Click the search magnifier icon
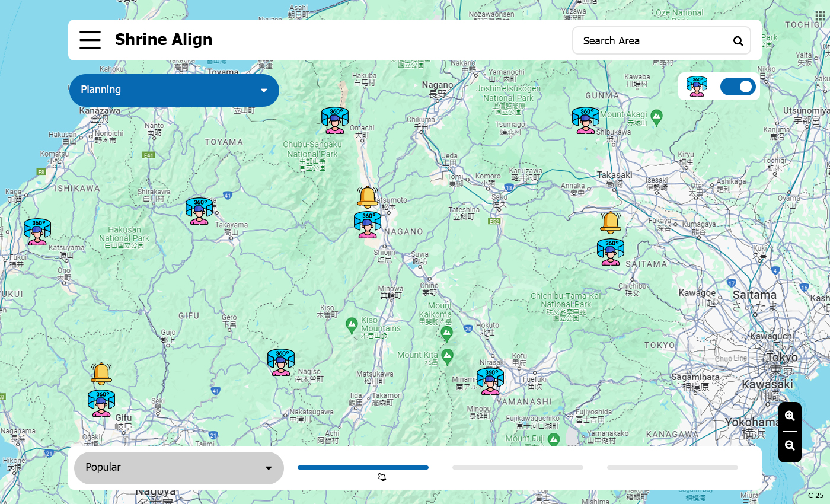The height and width of the screenshot is (504, 830). click(x=738, y=41)
